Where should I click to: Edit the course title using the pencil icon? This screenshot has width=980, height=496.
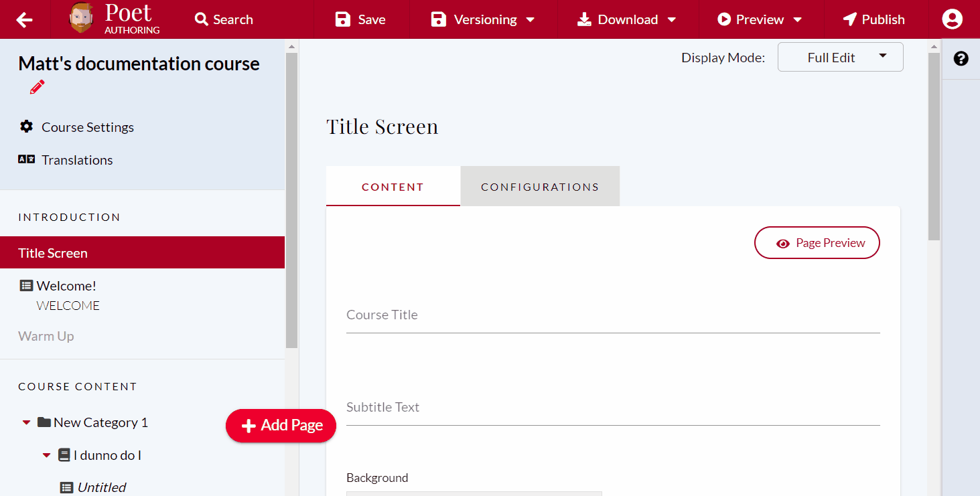point(37,87)
